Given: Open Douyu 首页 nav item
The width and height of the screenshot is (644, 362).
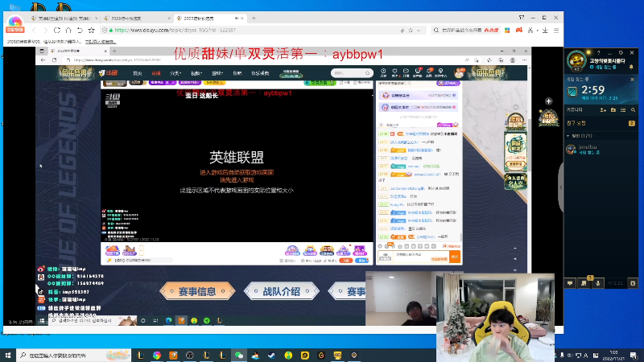Looking at the screenshot, I should (x=137, y=73).
